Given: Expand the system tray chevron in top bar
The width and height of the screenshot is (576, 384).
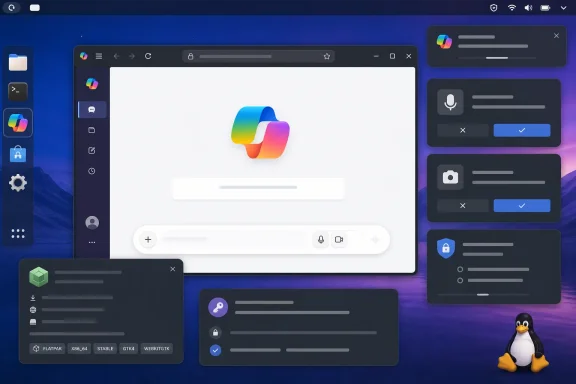Looking at the screenshot, I should click(x=563, y=8).
